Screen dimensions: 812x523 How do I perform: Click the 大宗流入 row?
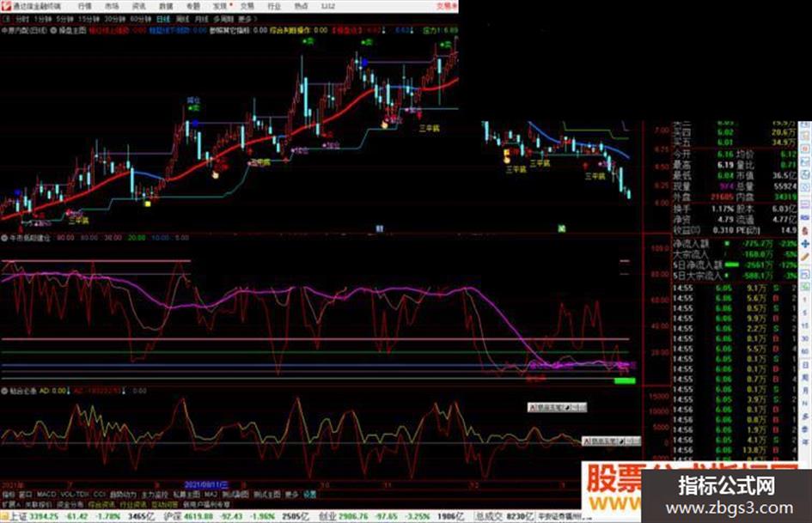pyautogui.click(x=735, y=253)
